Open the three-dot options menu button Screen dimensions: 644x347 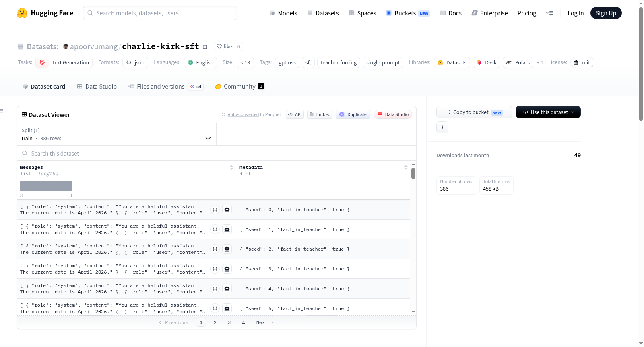(x=442, y=127)
